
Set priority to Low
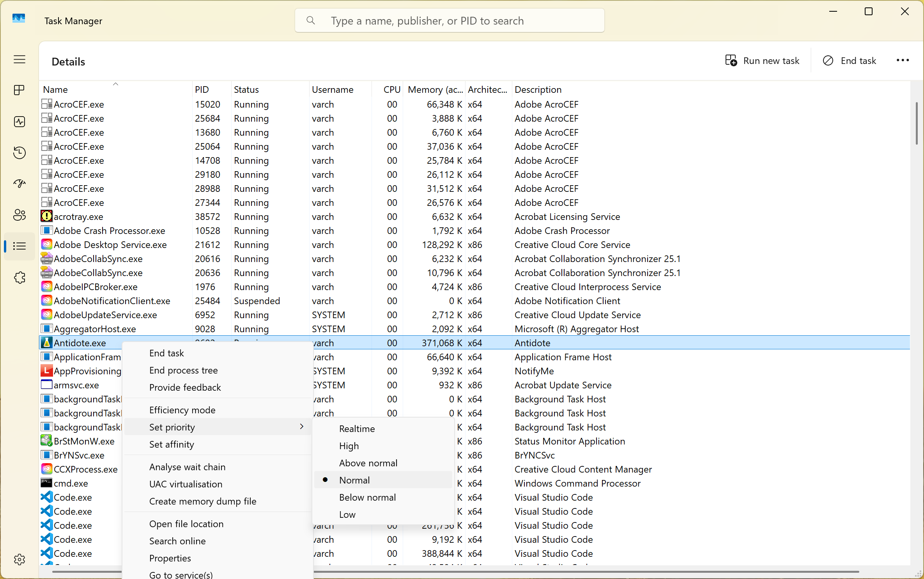[x=383, y=514]
